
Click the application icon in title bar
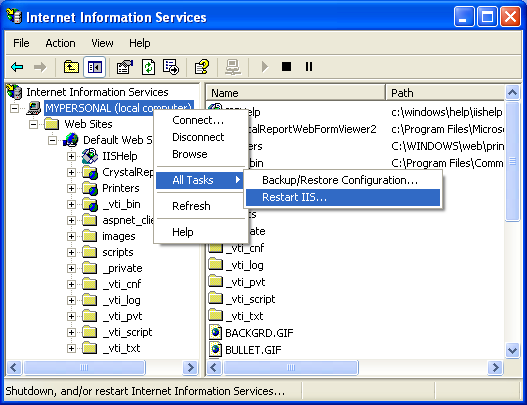pyautogui.click(x=14, y=16)
